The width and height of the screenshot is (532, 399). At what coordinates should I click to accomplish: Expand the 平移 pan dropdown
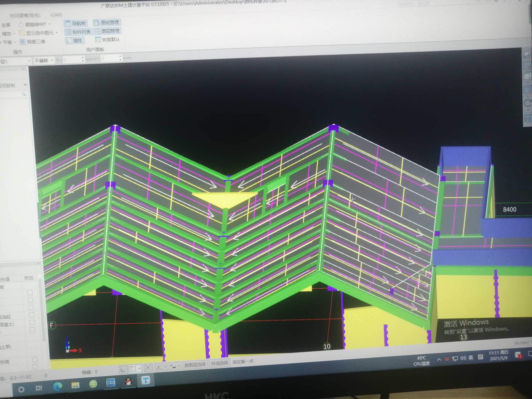click(15, 42)
